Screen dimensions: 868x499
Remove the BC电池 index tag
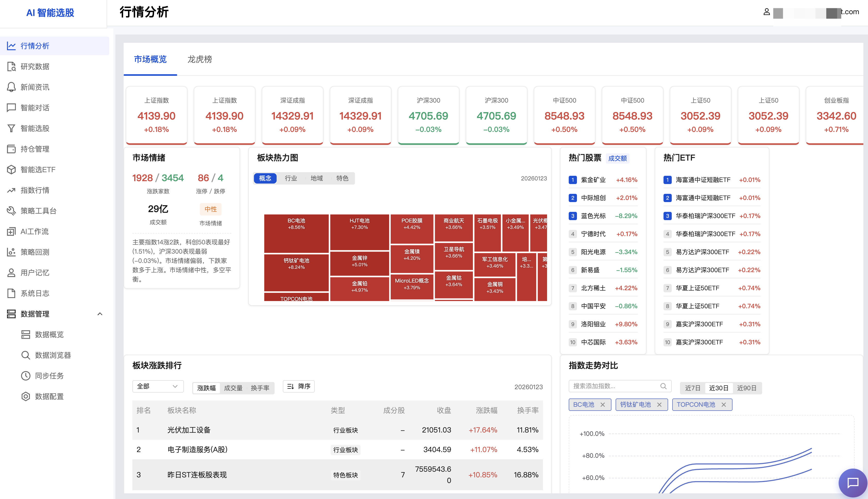click(x=603, y=405)
